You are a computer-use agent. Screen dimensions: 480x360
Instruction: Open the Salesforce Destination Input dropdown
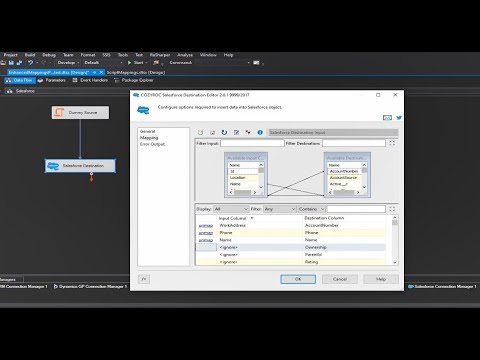tap(333, 132)
